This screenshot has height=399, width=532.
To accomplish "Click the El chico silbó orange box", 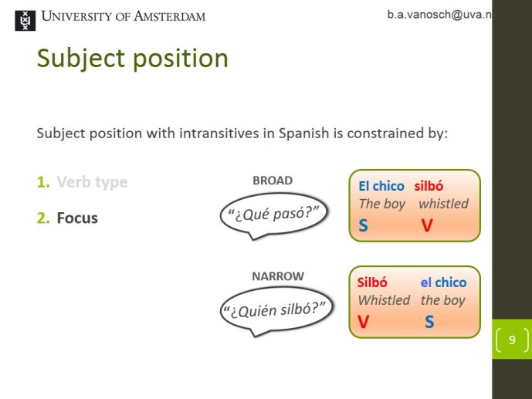I will [415, 205].
